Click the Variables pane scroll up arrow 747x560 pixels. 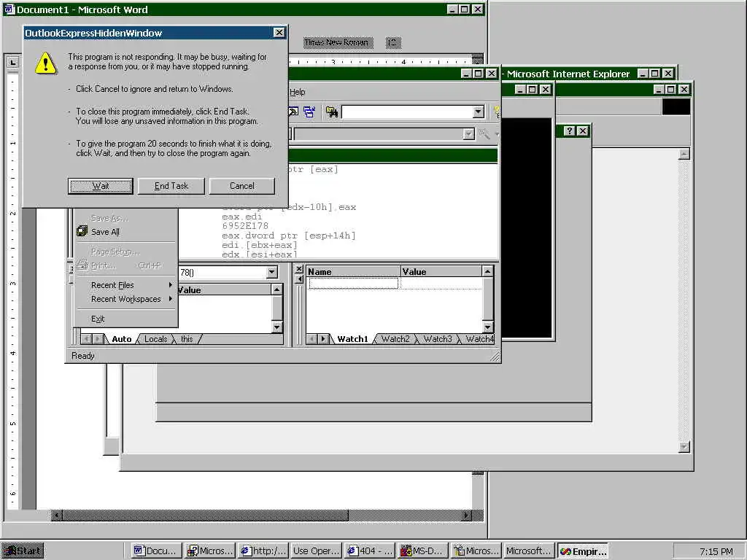[x=276, y=289]
